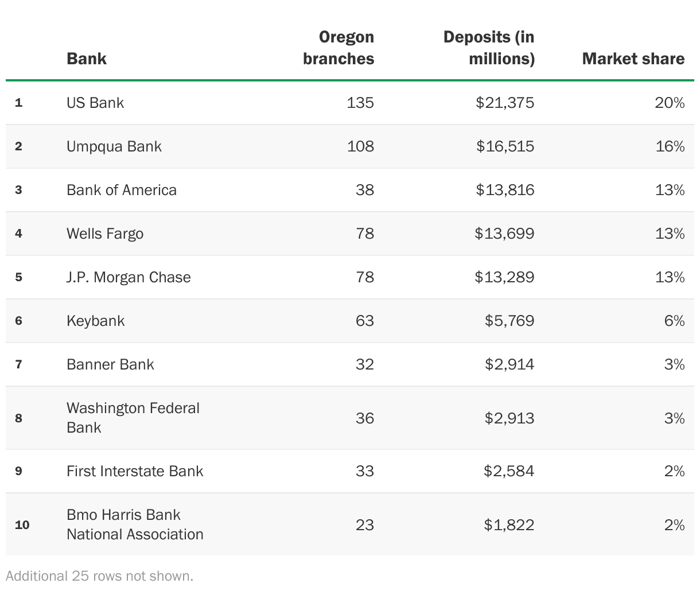Select the Banner Bank name cell
The height and width of the screenshot is (591, 700).
point(110,364)
